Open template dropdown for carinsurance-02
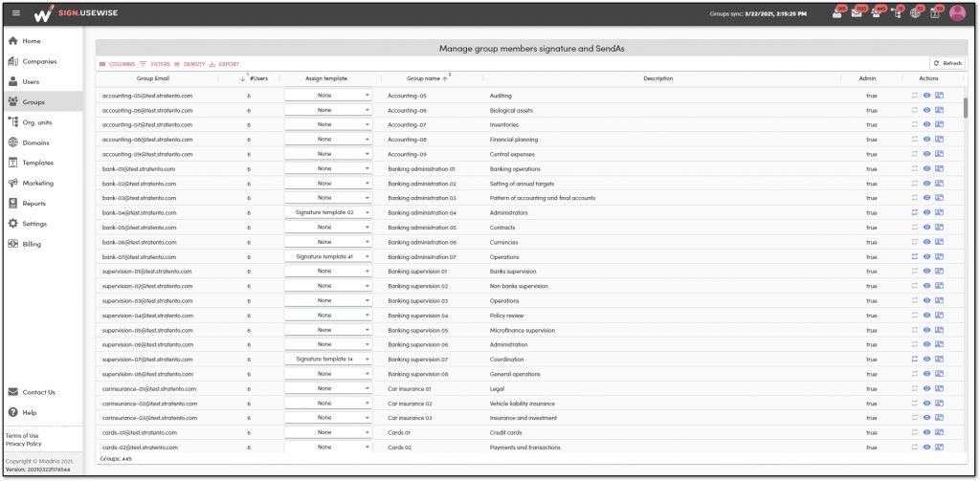 (x=328, y=403)
